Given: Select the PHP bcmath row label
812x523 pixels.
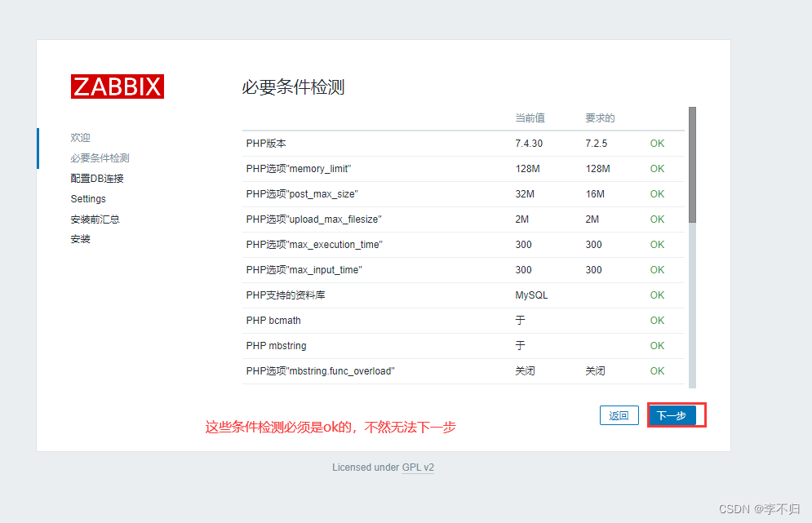Looking at the screenshot, I should click(273, 321).
